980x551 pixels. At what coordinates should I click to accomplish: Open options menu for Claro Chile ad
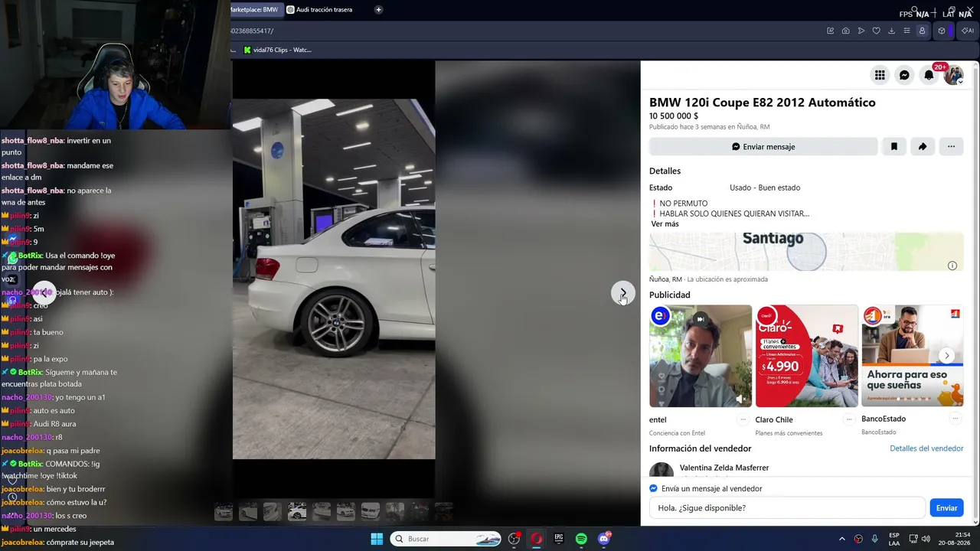coord(848,419)
